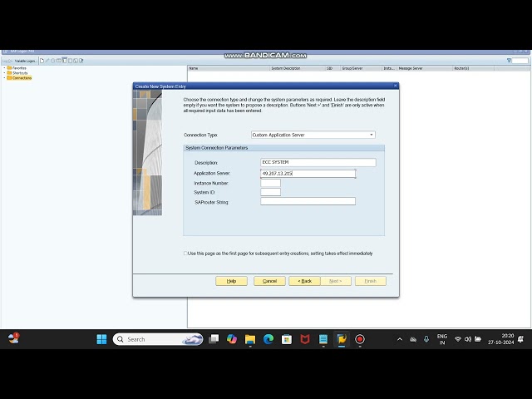The width and height of the screenshot is (532, 399).
Task: Click the Finish button
Action: tap(370, 281)
